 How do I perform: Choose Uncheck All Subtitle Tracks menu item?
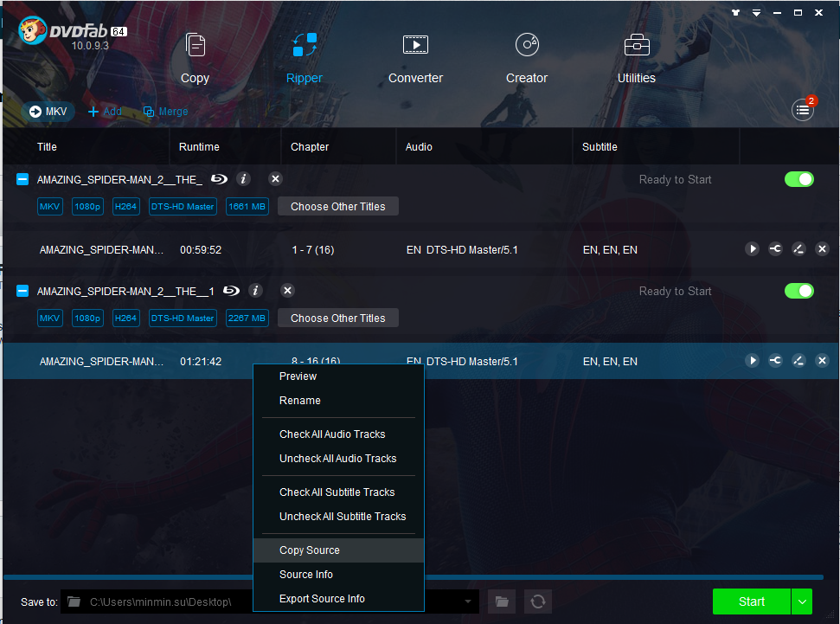pos(343,517)
